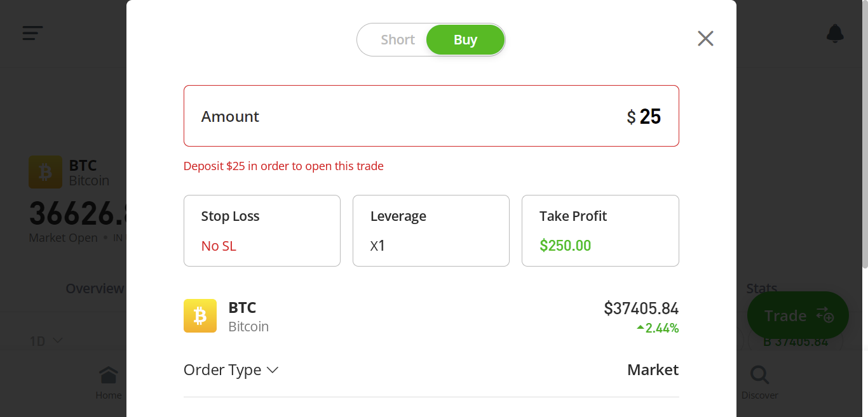
Task: Open the Stats tab
Action: point(761,288)
